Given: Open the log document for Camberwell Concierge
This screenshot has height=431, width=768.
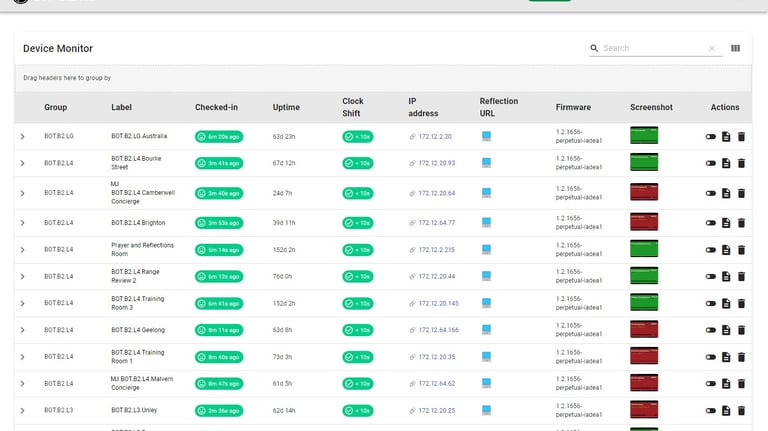Looking at the screenshot, I should [726, 193].
